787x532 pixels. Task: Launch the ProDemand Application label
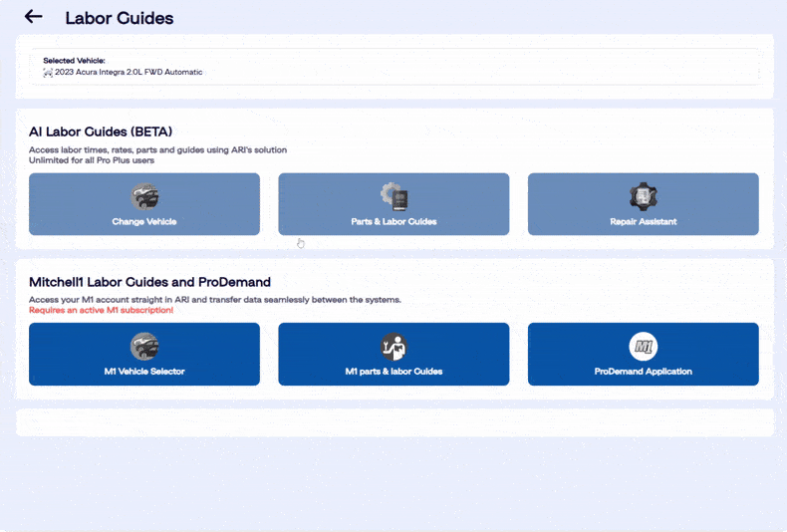coord(644,372)
